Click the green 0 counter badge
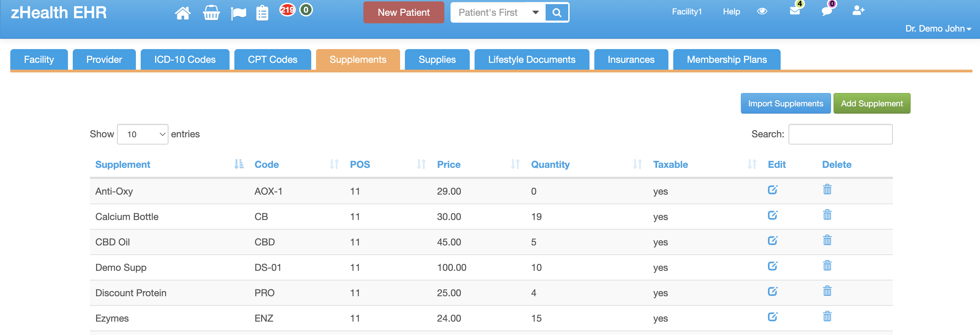The height and width of the screenshot is (335, 980). click(306, 10)
